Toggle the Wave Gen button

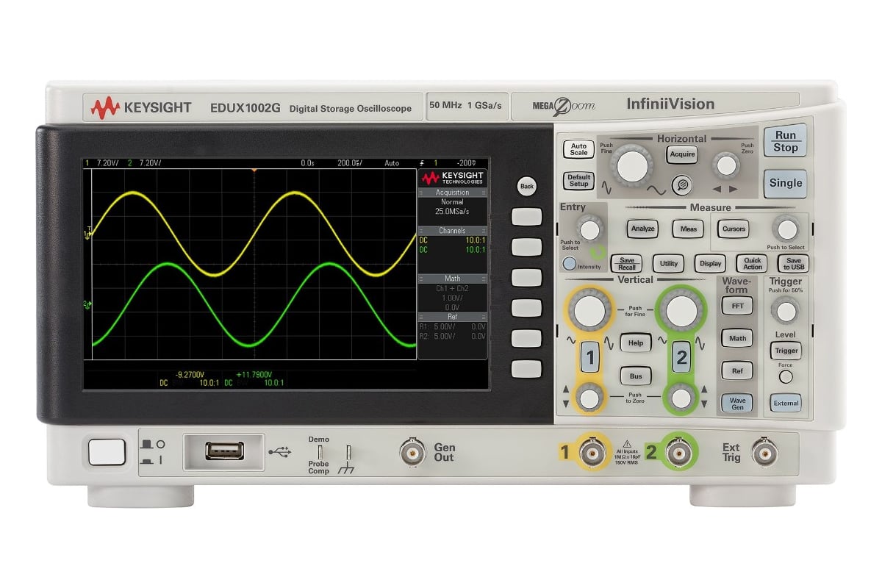coord(737,404)
